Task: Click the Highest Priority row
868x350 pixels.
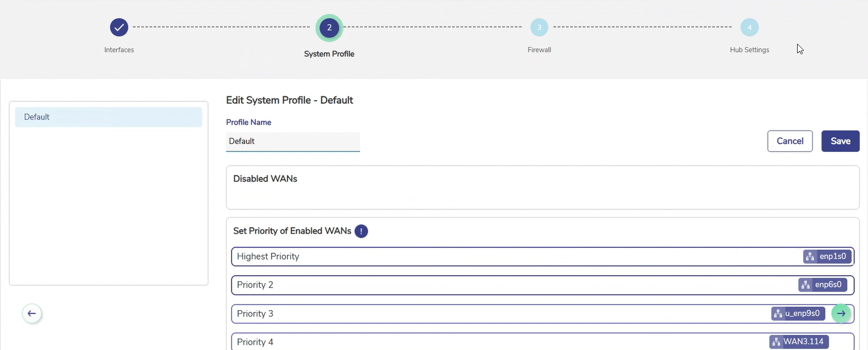Action: click(499, 256)
